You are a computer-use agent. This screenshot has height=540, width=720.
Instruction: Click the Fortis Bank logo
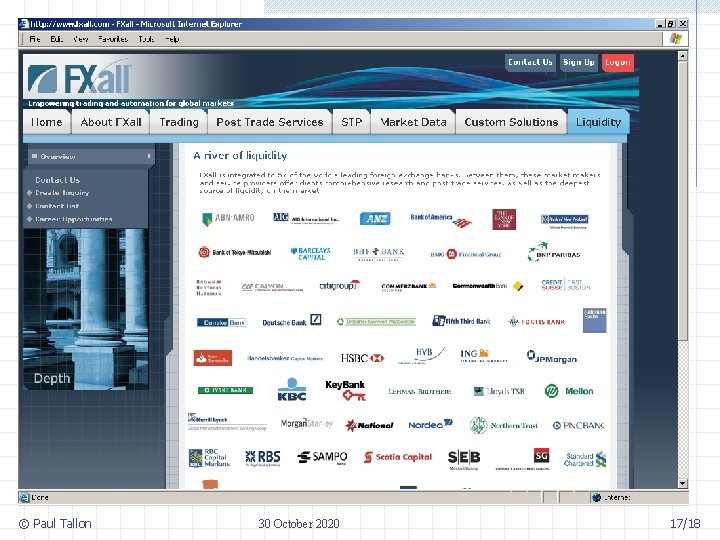click(536, 322)
